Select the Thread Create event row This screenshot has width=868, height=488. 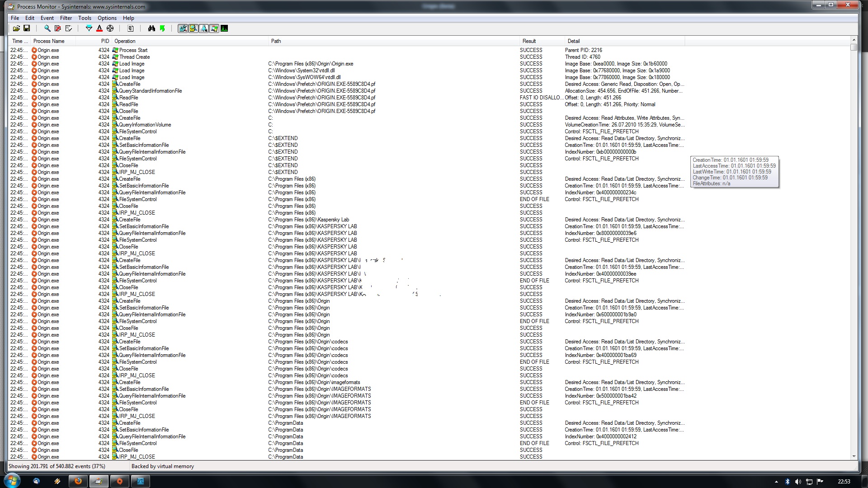pyautogui.click(x=347, y=57)
